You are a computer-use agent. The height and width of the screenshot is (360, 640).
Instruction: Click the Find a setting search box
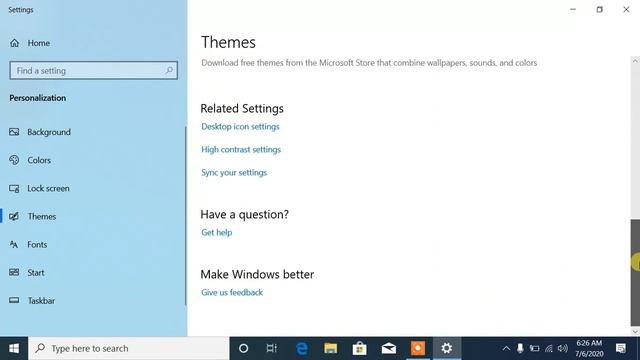(x=93, y=71)
